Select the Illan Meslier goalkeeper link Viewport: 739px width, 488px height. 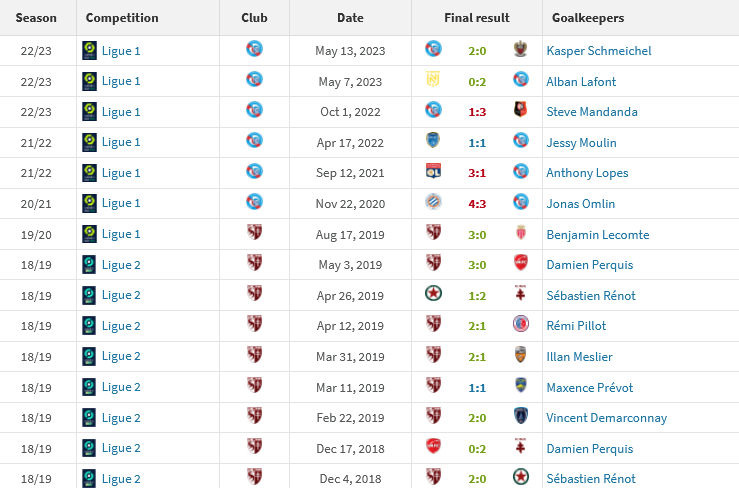(579, 357)
